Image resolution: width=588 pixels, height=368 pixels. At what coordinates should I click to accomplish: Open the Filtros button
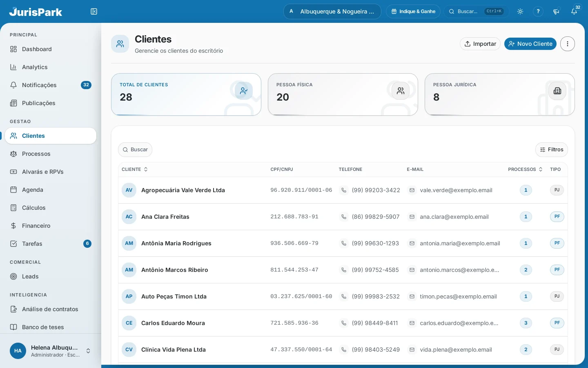[x=552, y=150]
